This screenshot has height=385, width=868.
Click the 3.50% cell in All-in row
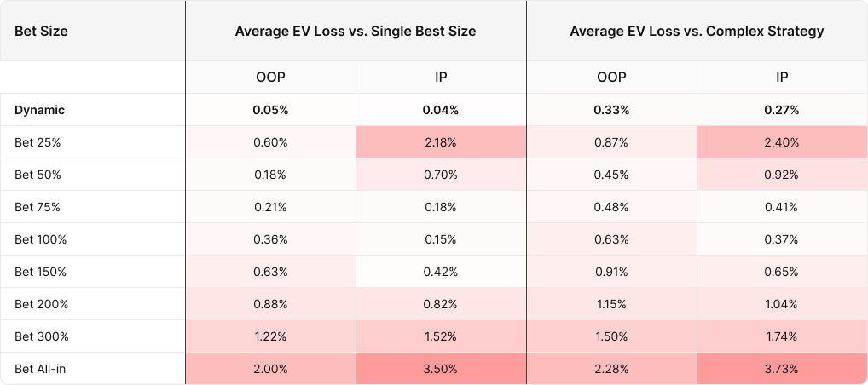pyautogui.click(x=441, y=369)
